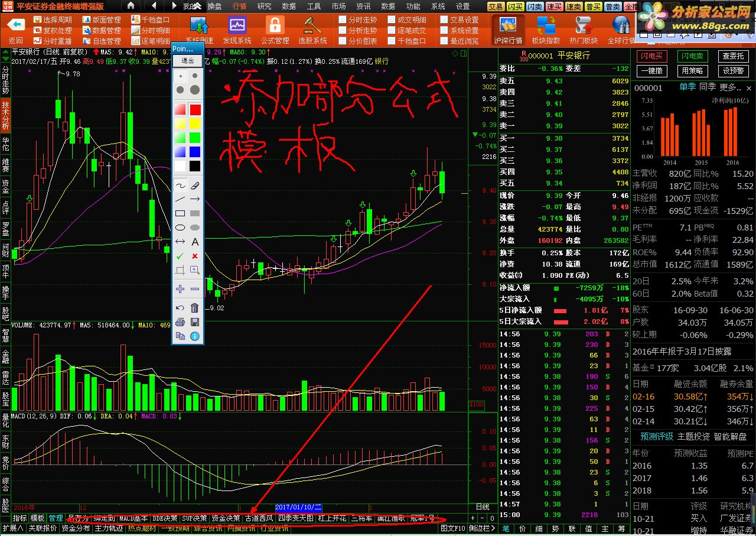Open 板块指数 toolbar icon
The height and width of the screenshot is (536, 756).
546,25
